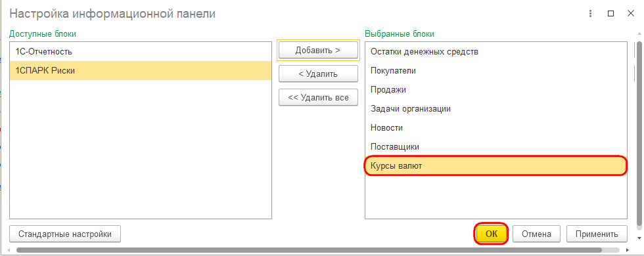Select Задачи организации block
This screenshot has height=256, width=644.
point(495,109)
